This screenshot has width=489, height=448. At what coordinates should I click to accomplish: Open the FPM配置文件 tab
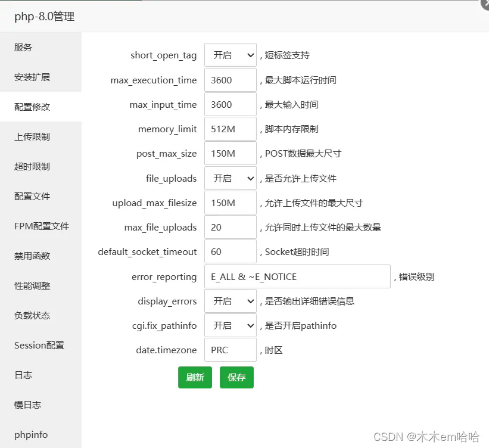41,226
